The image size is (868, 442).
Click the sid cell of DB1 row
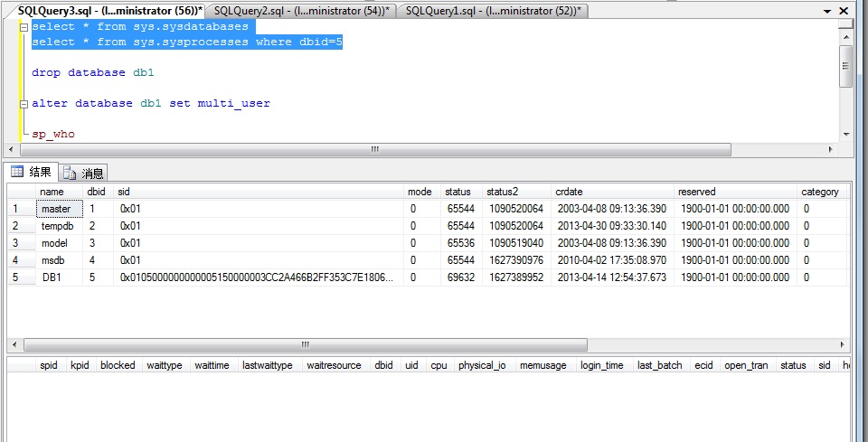point(258,277)
